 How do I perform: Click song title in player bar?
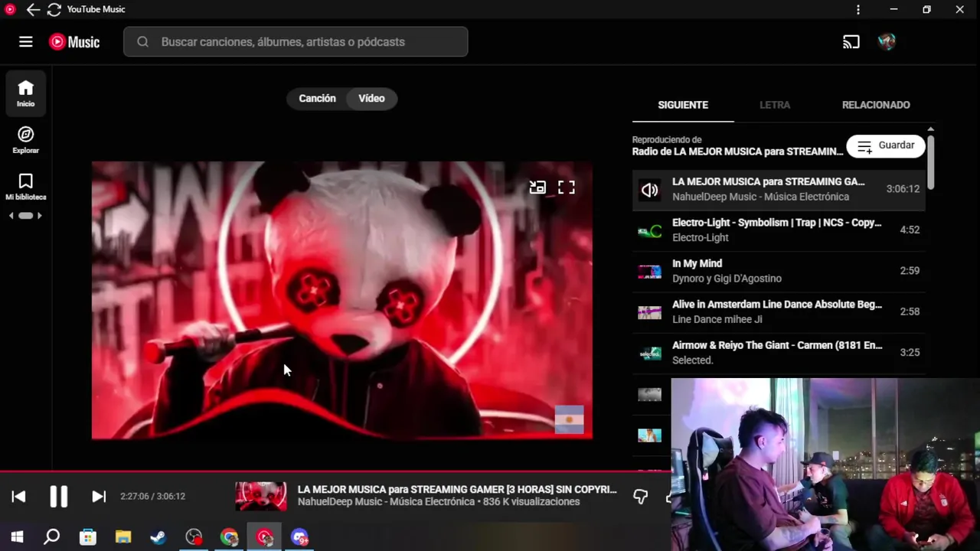click(457, 489)
